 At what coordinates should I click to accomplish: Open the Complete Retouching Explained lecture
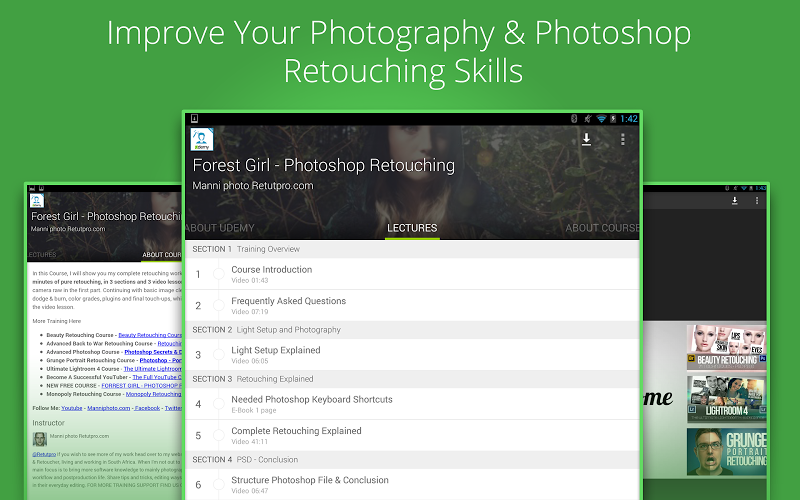[x=412, y=435]
